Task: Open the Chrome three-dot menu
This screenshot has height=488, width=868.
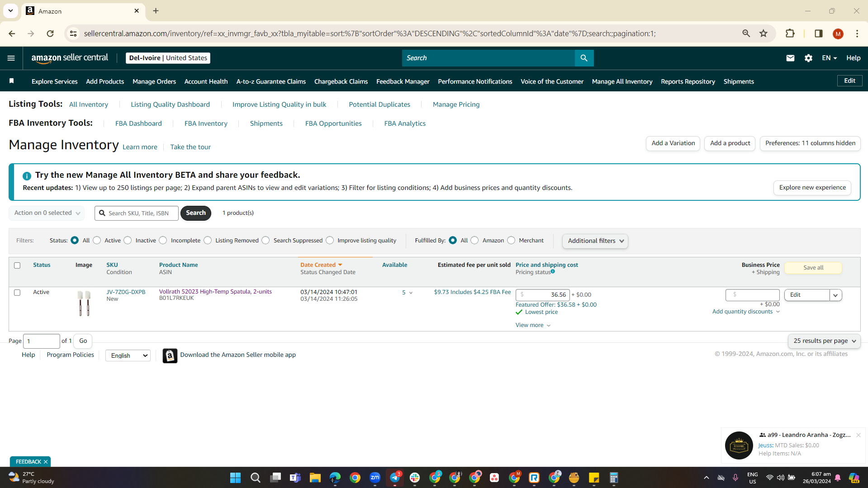Action: 857,33
